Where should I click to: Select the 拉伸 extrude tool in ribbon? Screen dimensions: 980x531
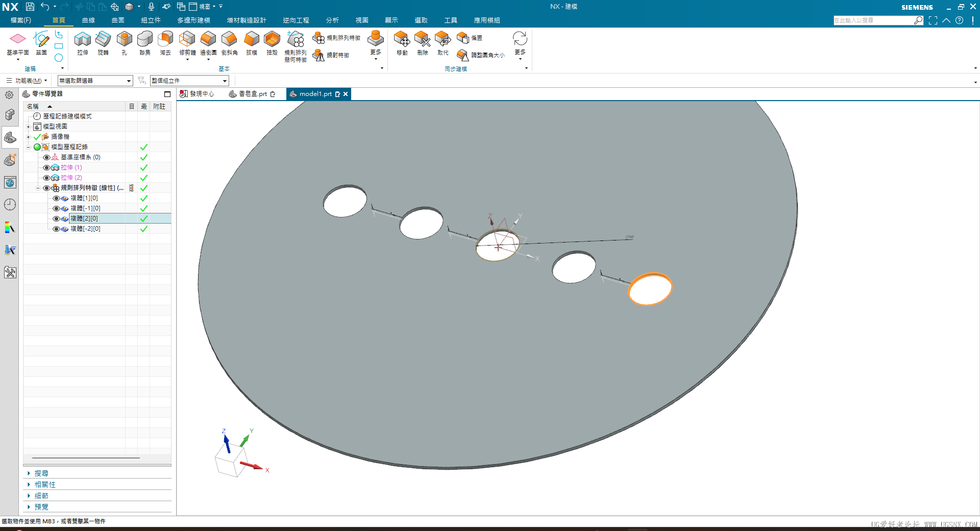point(83,43)
